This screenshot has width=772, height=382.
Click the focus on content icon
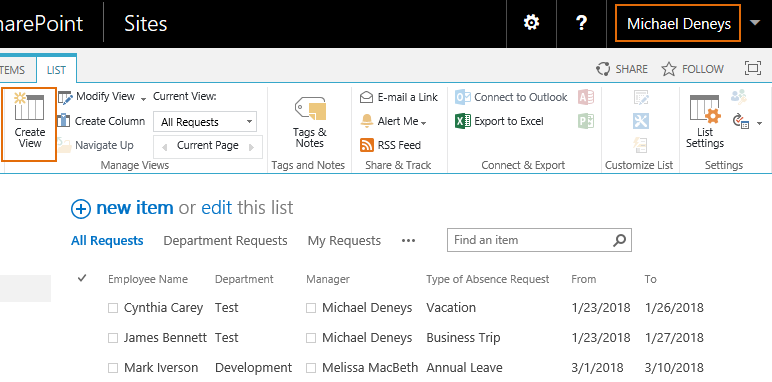(x=753, y=68)
